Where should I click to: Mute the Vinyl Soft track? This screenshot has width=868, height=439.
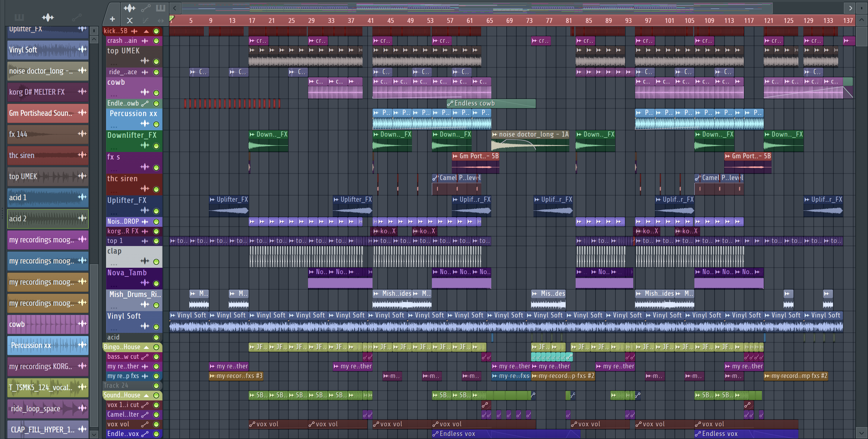coord(156,327)
